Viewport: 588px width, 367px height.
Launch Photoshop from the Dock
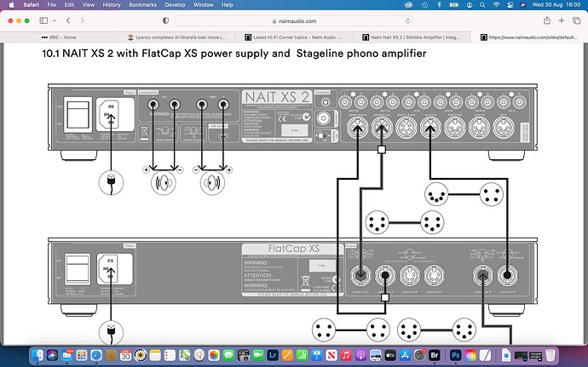coord(455,354)
